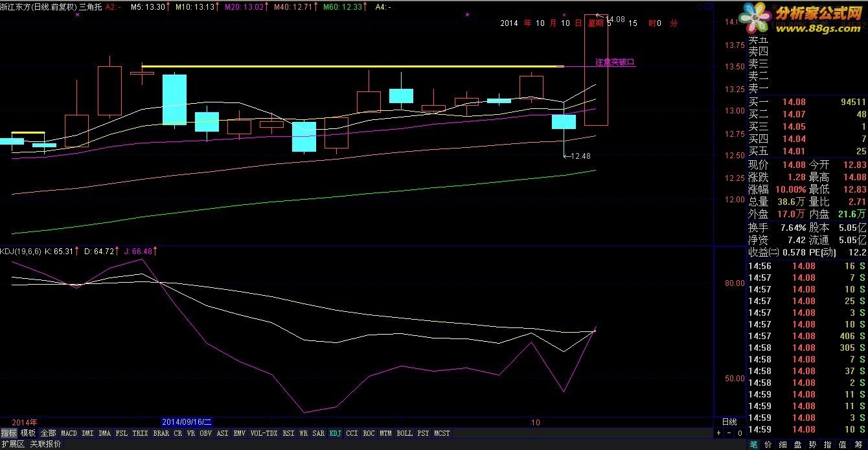The height and width of the screenshot is (450, 868).
Task: Open the 关联报价 panel
Action: click(x=45, y=444)
